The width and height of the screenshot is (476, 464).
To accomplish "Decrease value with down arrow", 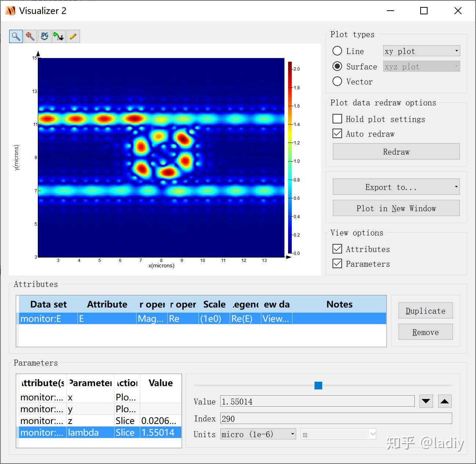I will [426, 401].
